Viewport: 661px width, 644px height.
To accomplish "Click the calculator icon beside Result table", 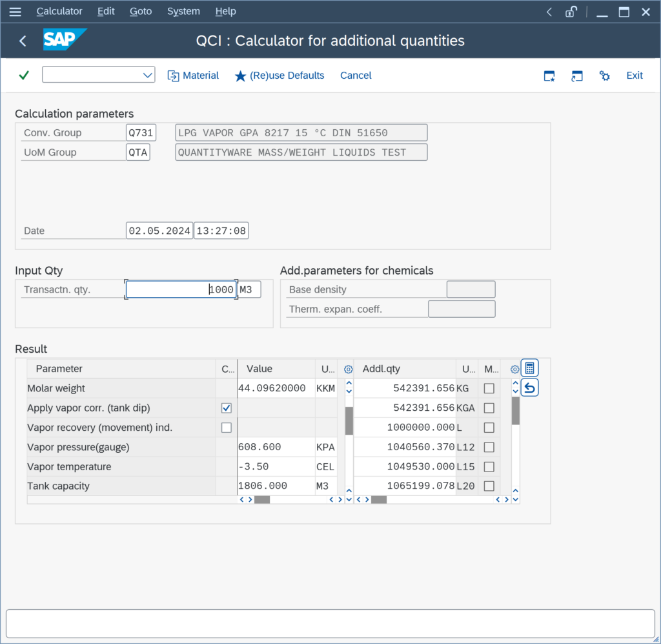I will pyautogui.click(x=529, y=368).
